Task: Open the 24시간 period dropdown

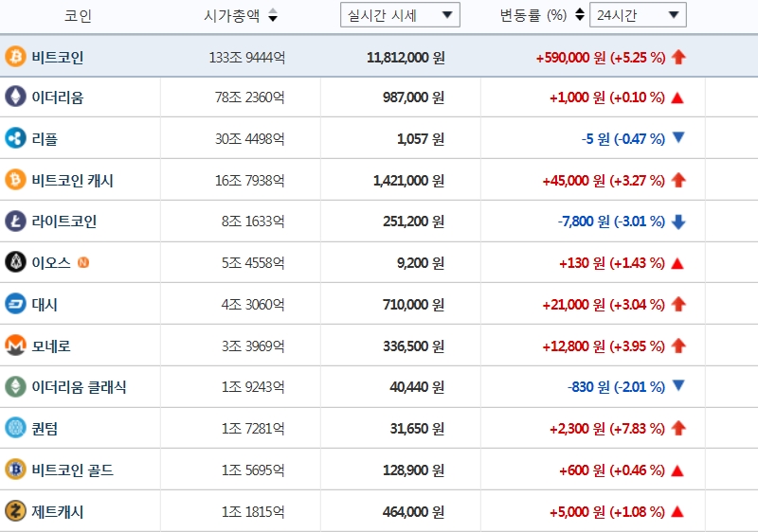Action: [638, 15]
